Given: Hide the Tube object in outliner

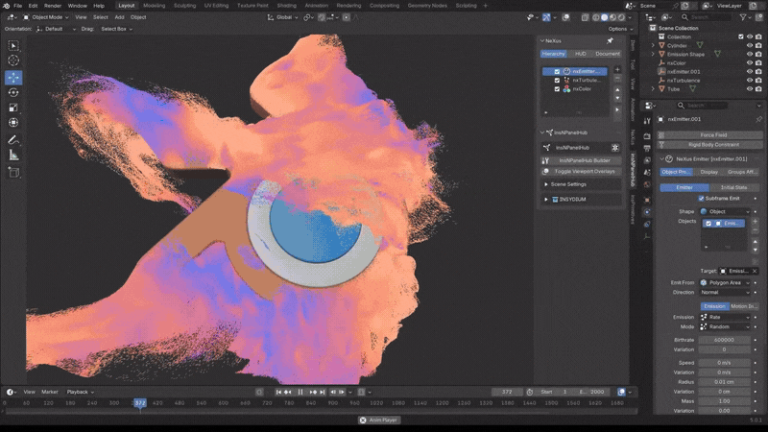Looking at the screenshot, I should coord(749,89).
